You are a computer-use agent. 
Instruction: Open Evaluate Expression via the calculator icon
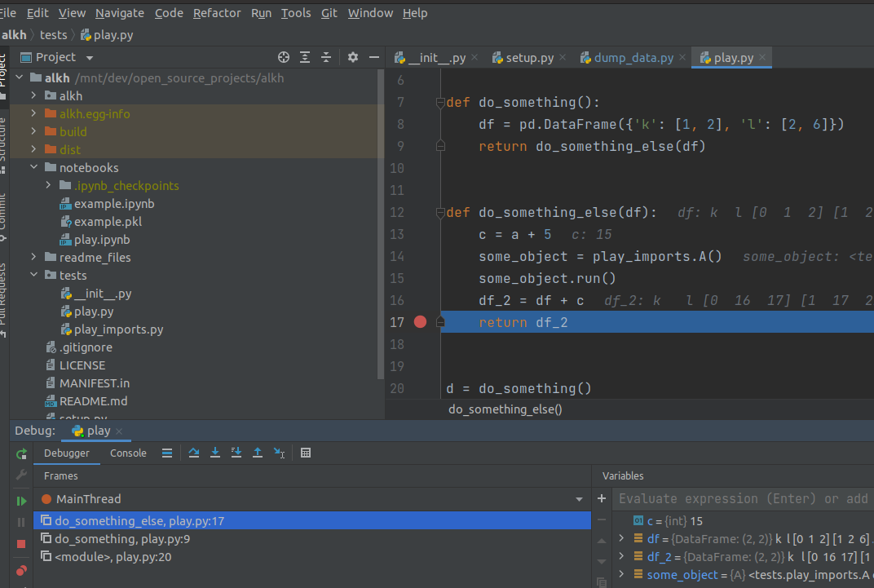tap(306, 453)
